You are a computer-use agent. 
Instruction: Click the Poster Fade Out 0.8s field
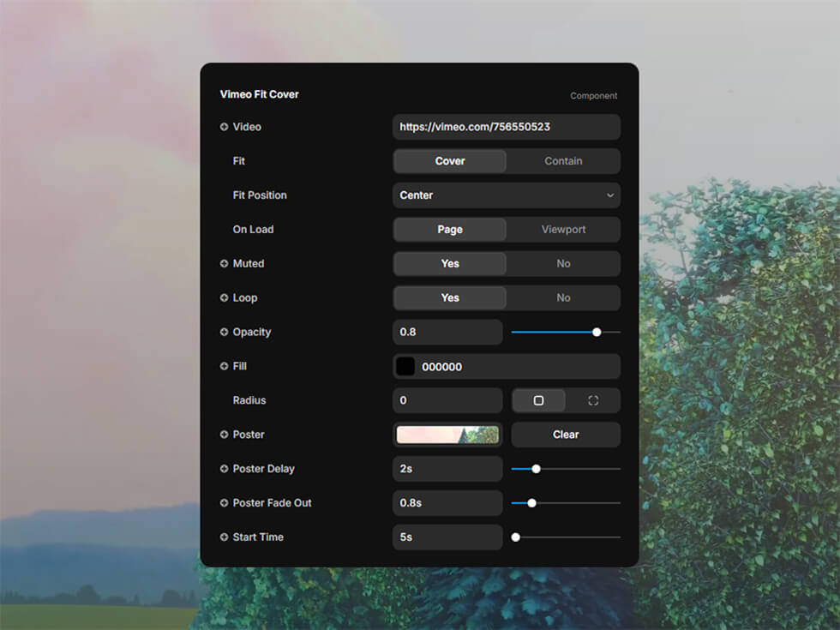pos(447,503)
